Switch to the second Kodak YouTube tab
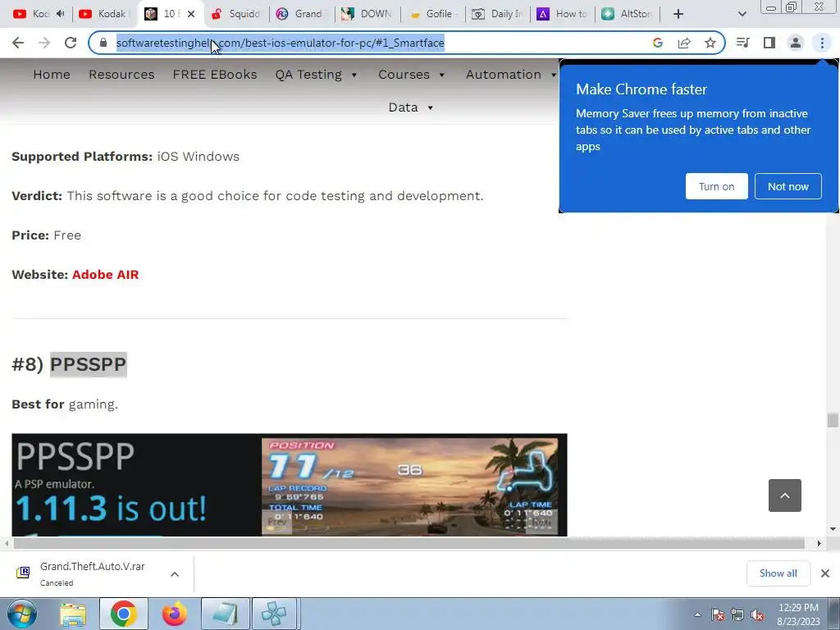840x630 pixels. pyautogui.click(x=104, y=14)
